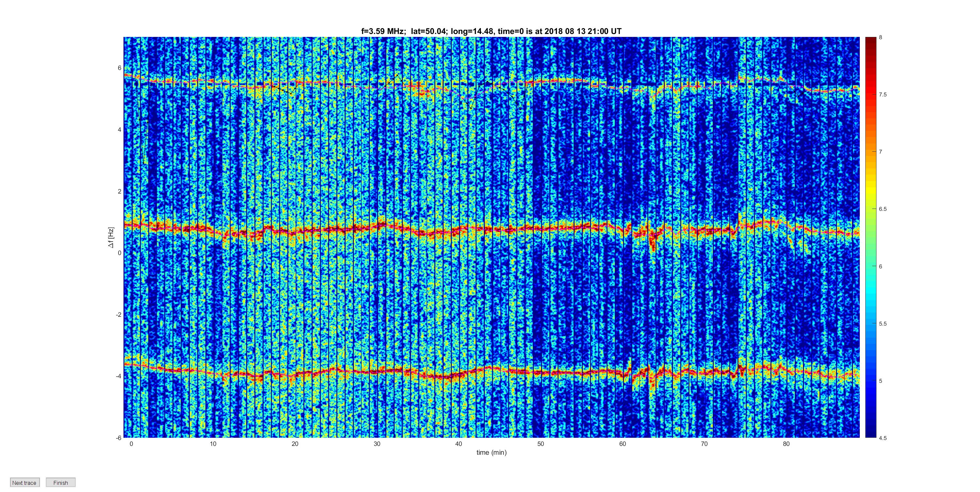Click x-axis tick label 20
The width and height of the screenshot is (980, 492).
click(295, 444)
